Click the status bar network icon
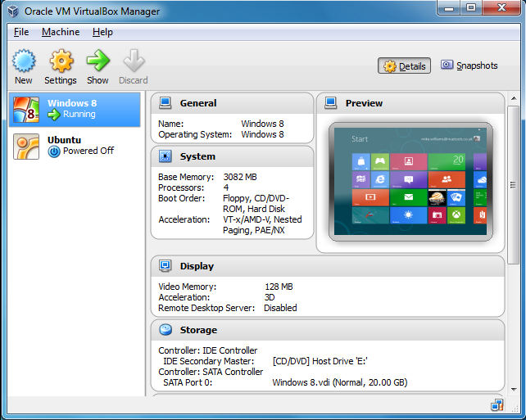 (x=497, y=405)
